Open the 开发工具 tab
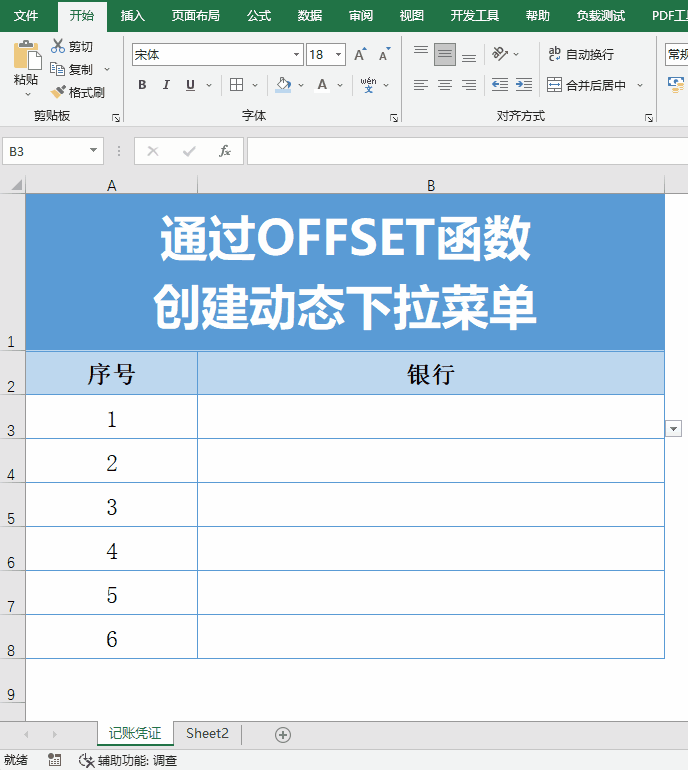688x770 pixels. [475, 16]
